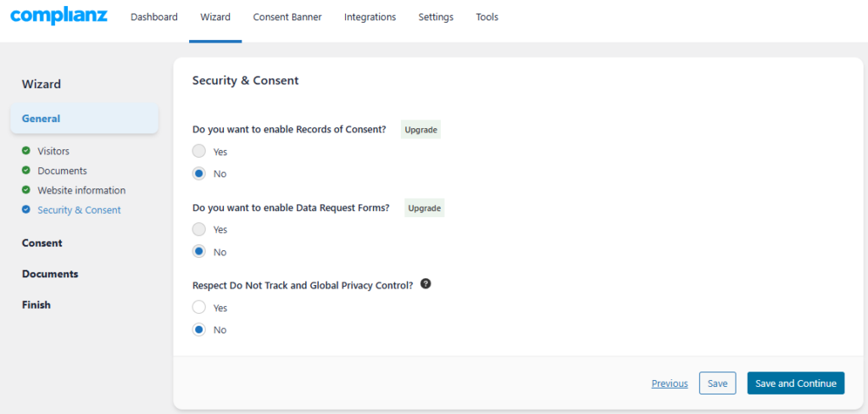Screen dimensions: 868x414
Task: Expand the Consent wizard section
Action: coord(42,243)
